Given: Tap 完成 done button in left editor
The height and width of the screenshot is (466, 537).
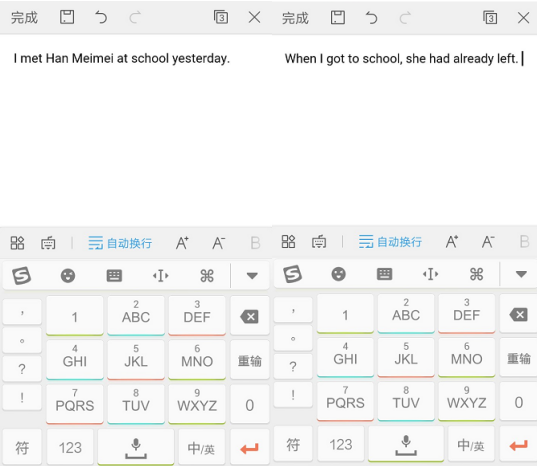Looking at the screenshot, I should point(24,17).
